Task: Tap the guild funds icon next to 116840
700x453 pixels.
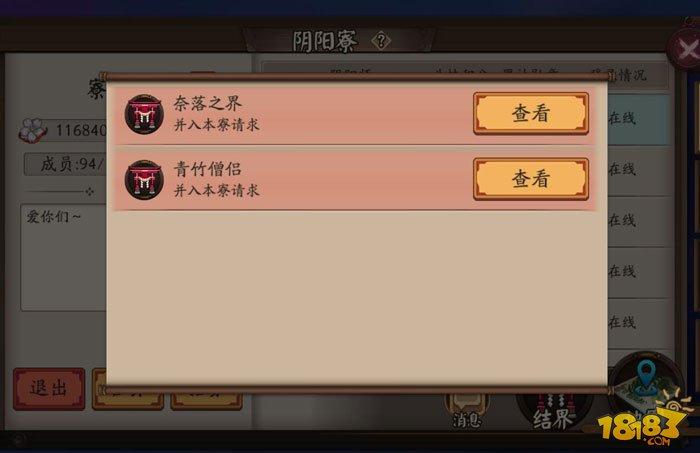Action: [33, 130]
